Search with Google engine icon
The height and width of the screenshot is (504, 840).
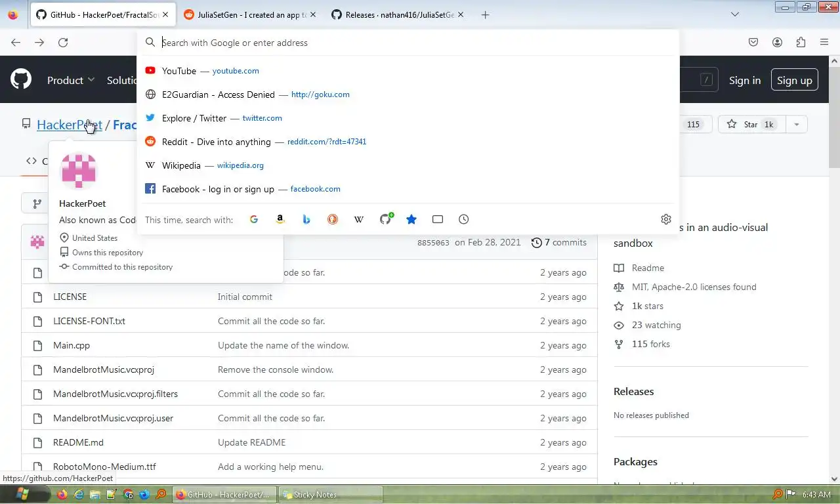coord(254,219)
